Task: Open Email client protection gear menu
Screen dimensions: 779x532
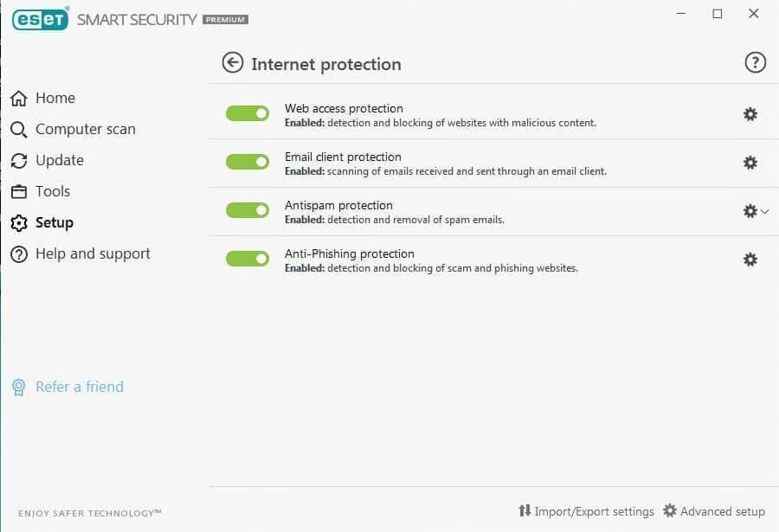Action: (x=750, y=162)
